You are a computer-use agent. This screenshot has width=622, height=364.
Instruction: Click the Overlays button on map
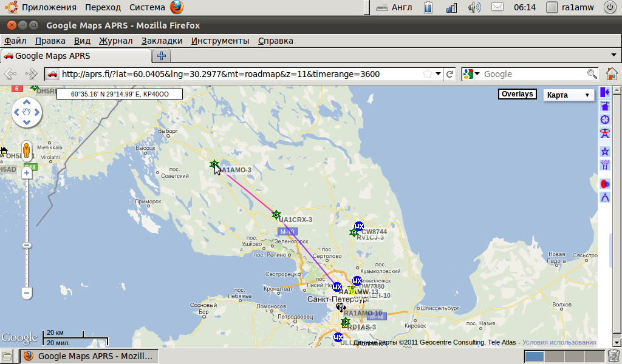pyautogui.click(x=518, y=94)
